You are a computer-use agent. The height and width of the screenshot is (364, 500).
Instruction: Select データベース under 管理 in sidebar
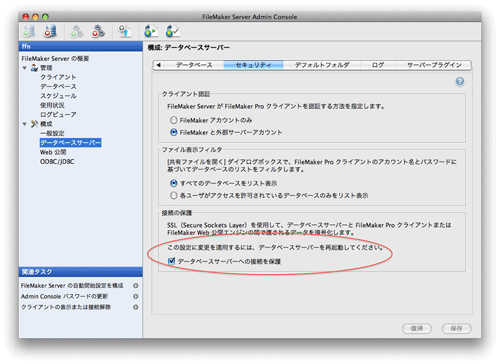click(x=58, y=87)
